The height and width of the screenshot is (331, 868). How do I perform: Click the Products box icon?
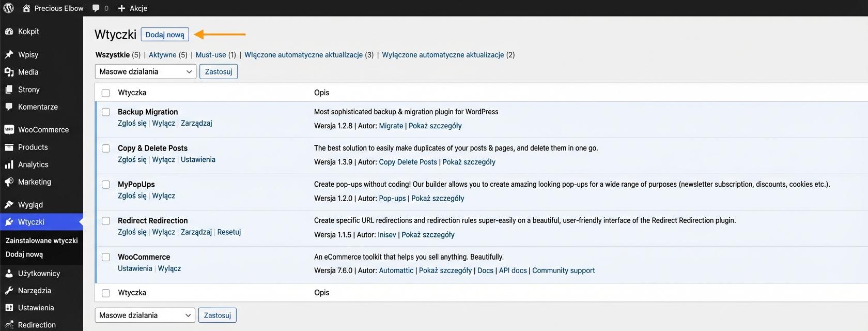click(9, 147)
